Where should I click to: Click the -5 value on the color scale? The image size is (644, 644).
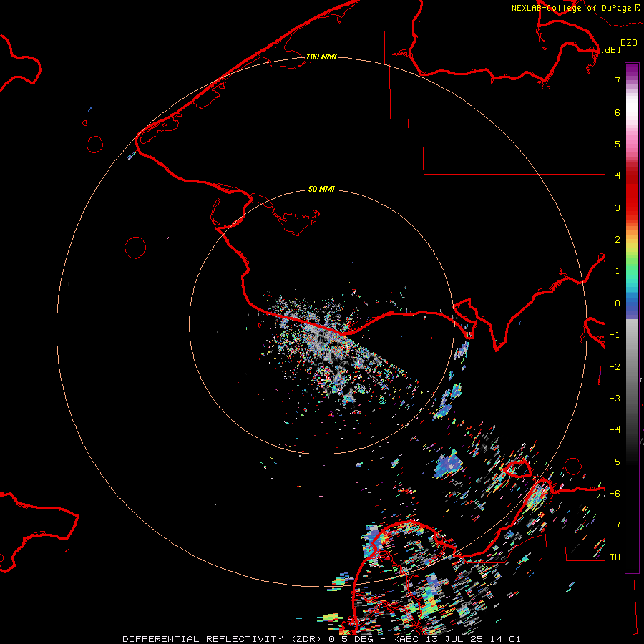click(615, 462)
